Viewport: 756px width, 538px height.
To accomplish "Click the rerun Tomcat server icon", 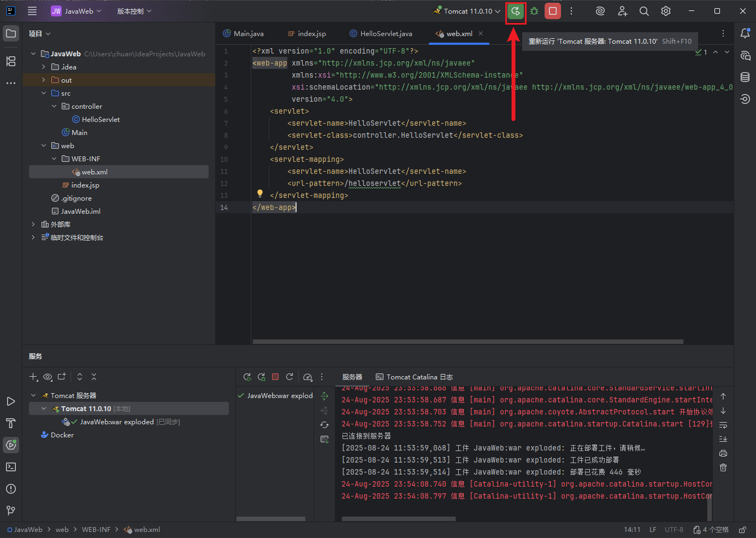I will point(516,11).
